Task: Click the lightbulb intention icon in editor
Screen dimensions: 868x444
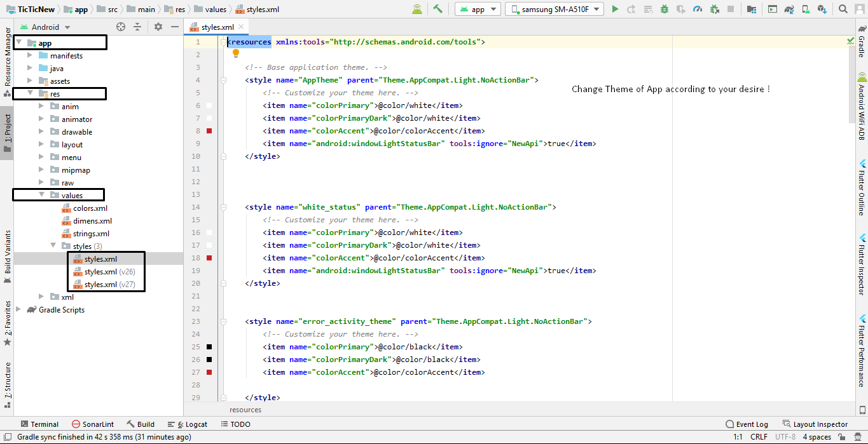Action: click(x=236, y=53)
